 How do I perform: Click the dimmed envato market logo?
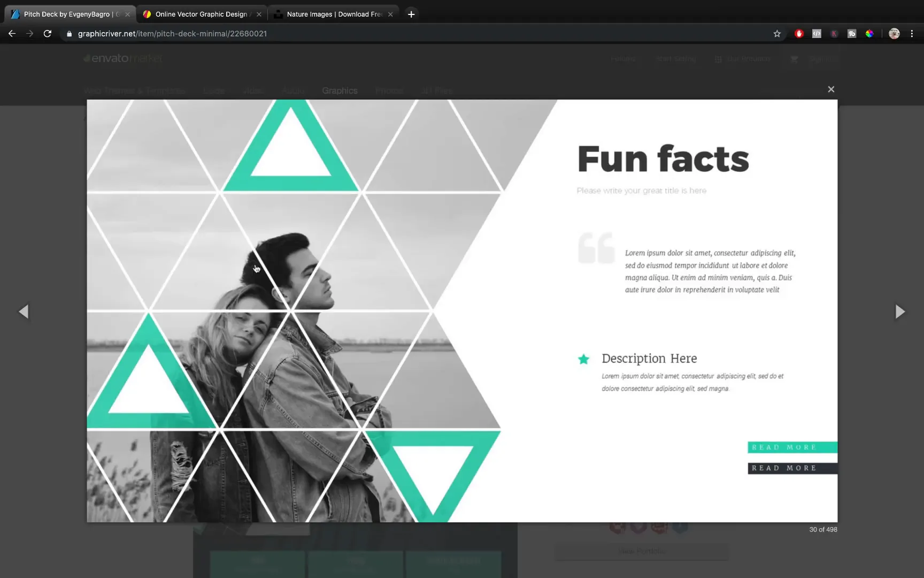[123, 58]
